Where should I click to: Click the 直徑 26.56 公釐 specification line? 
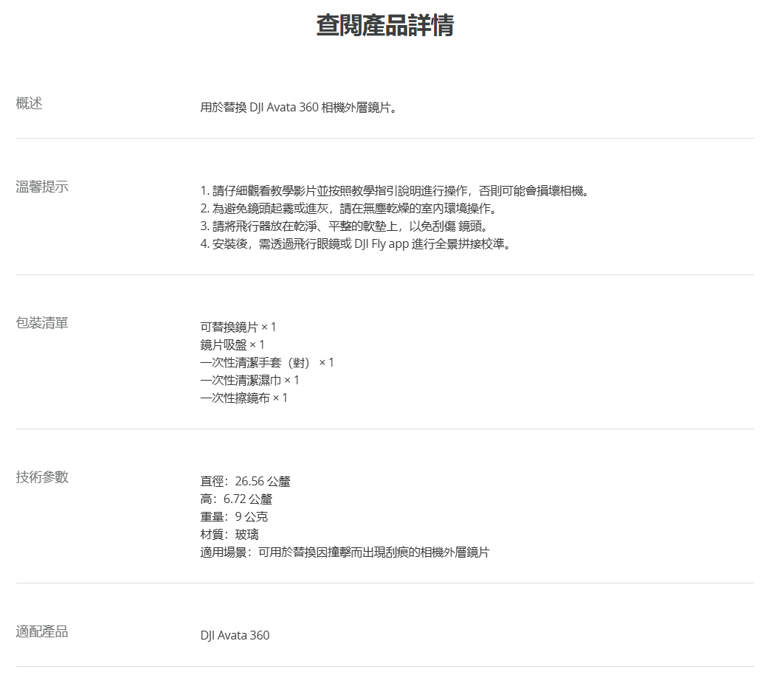click(246, 482)
